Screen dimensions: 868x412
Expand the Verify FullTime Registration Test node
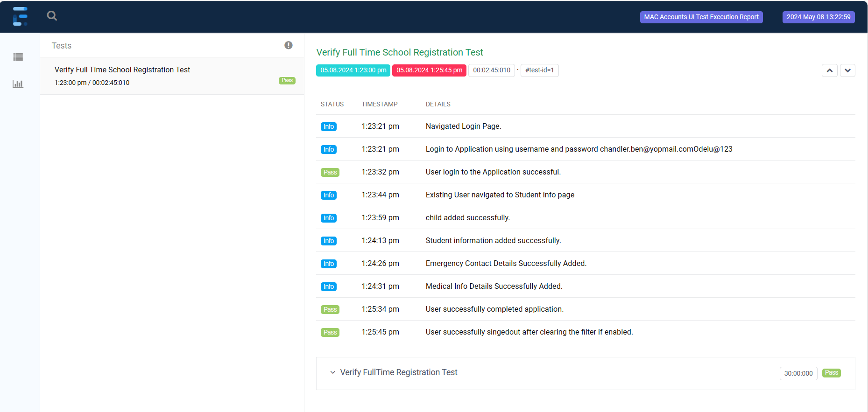[332, 372]
